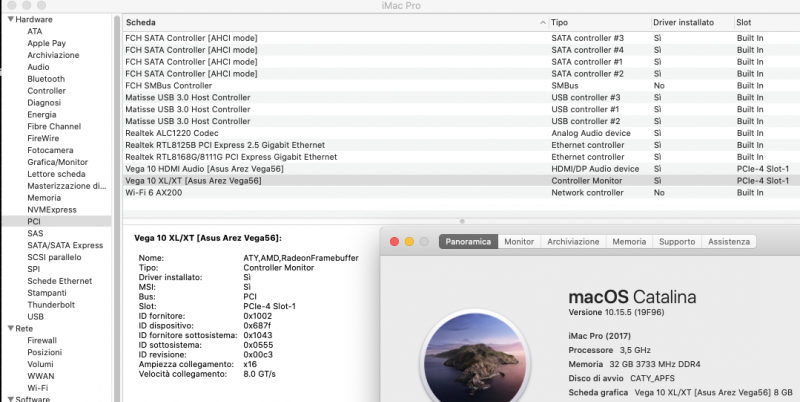The width and height of the screenshot is (800, 402).
Task: Switch to Supporto tab
Action: (x=677, y=242)
